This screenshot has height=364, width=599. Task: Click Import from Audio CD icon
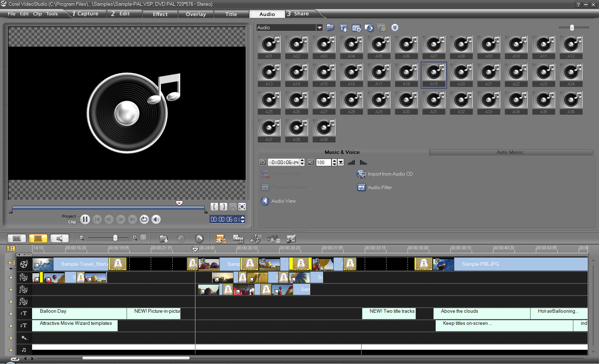click(x=361, y=174)
